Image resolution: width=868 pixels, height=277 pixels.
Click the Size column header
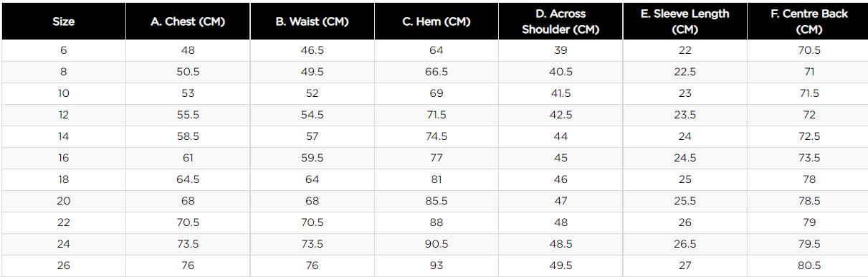click(x=64, y=22)
